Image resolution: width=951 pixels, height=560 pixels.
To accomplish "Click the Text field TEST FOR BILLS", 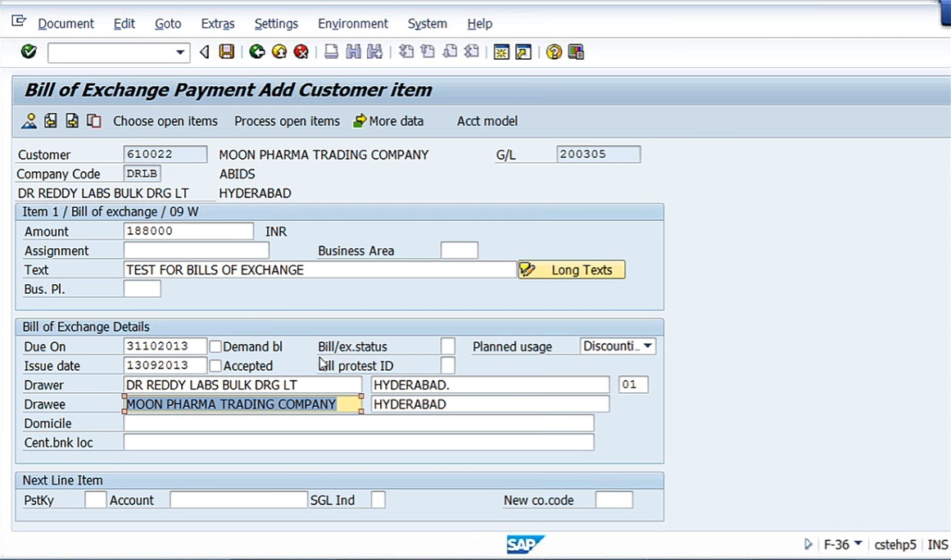I will pos(320,269).
